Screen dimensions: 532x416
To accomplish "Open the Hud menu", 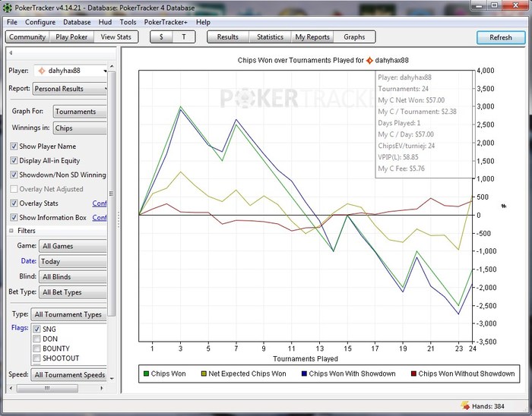I will [x=105, y=22].
